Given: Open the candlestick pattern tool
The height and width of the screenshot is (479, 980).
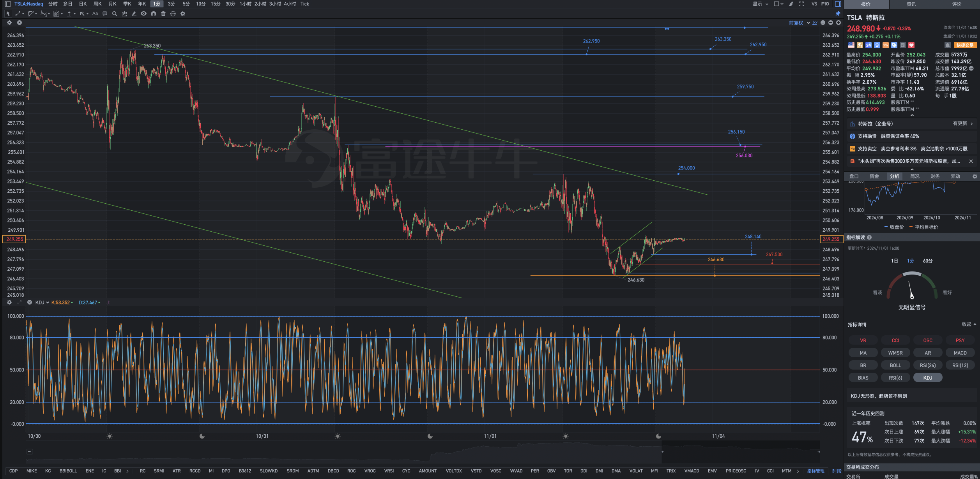Looking at the screenshot, I should click(124, 14).
